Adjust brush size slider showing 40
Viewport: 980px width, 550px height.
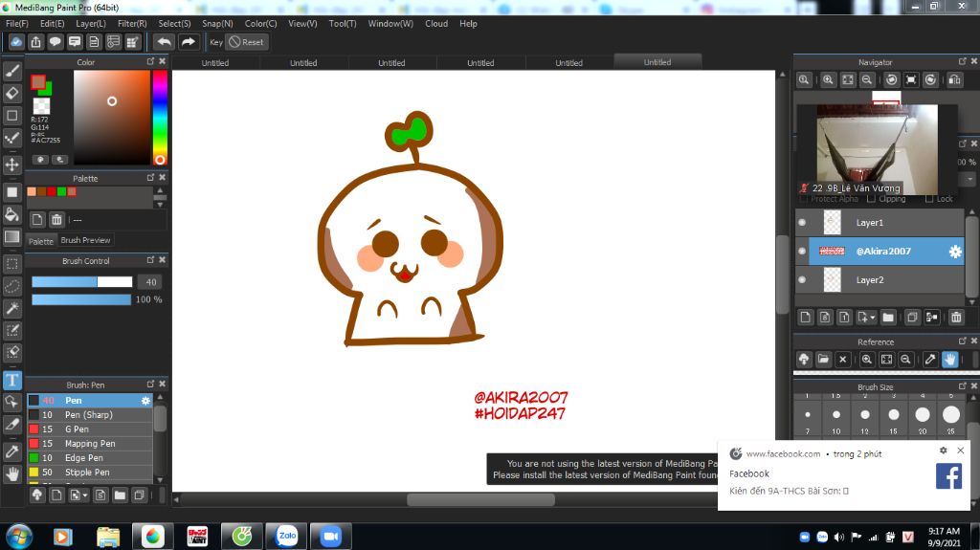tap(82, 282)
